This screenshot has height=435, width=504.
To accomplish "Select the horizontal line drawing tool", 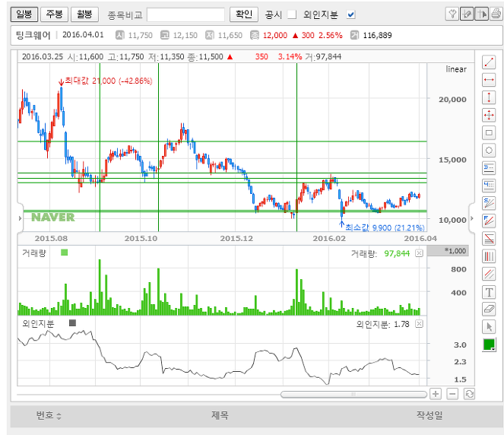I will click(x=489, y=80).
